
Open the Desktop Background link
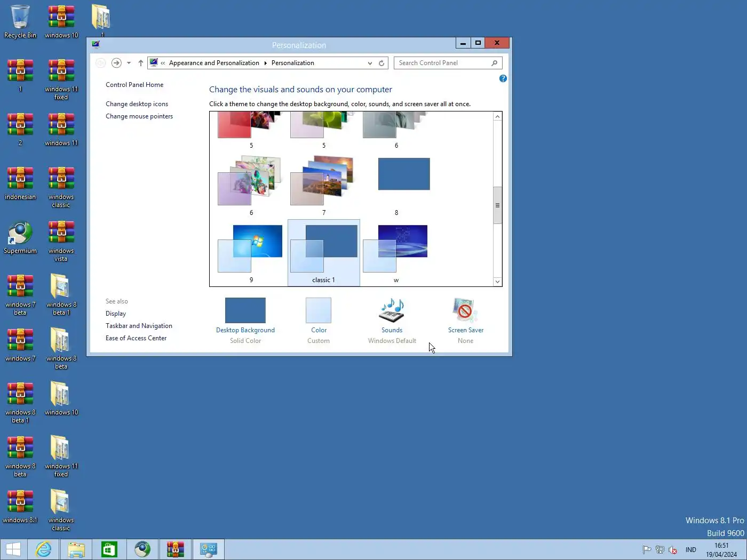coord(245,330)
